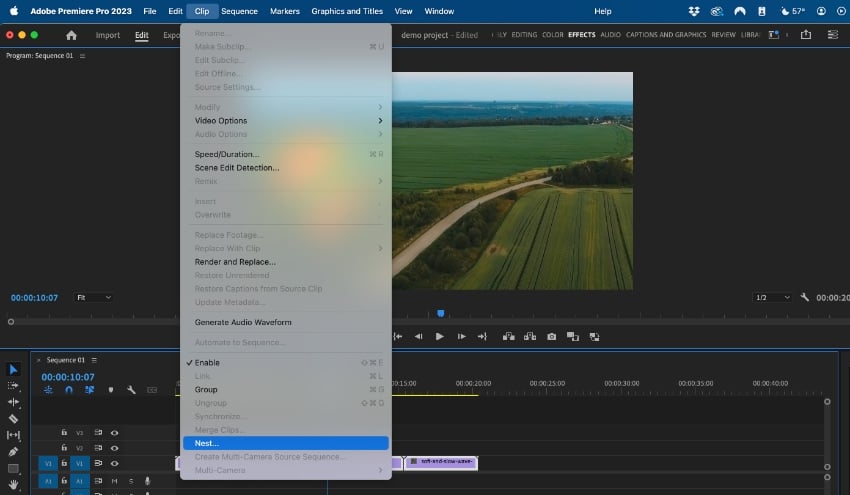The height and width of the screenshot is (495, 850).
Task: Click the Extract button
Action: [x=530, y=337]
